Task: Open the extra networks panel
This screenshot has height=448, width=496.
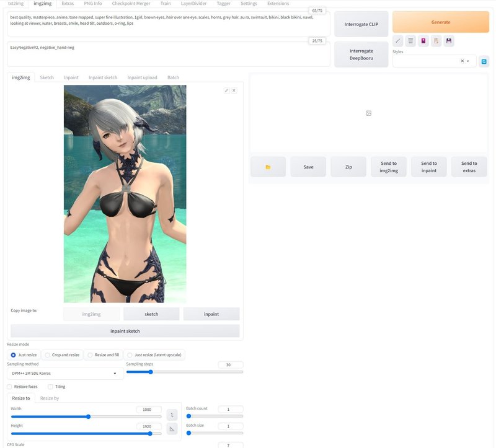Action: click(422, 41)
